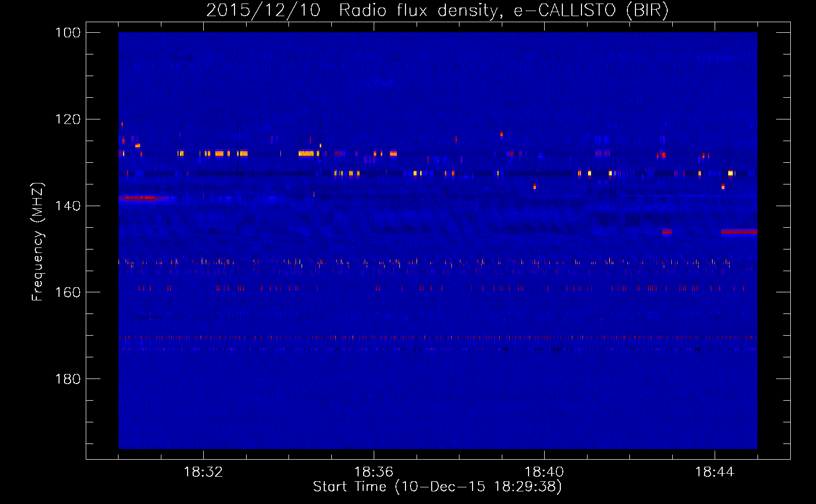Click the 'Start Time (10-Dec-15 18:29:38)' label
The image size is (816, 504).
click(x=437, y=487)
